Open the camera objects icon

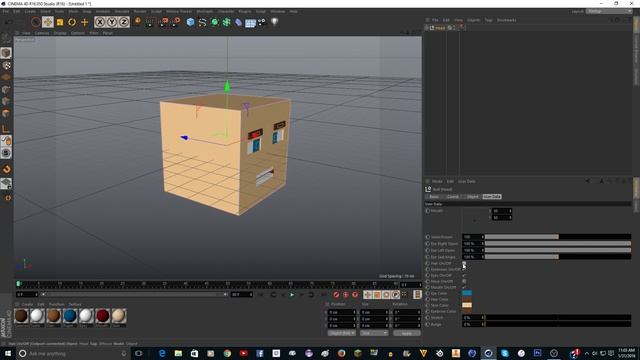point(262,22)
